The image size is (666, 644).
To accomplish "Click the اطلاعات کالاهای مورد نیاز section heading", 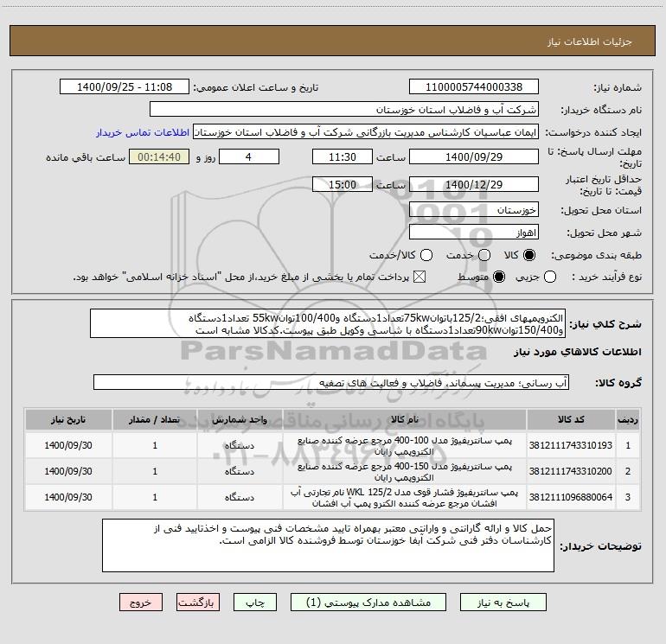I will (x=577, y=352).
